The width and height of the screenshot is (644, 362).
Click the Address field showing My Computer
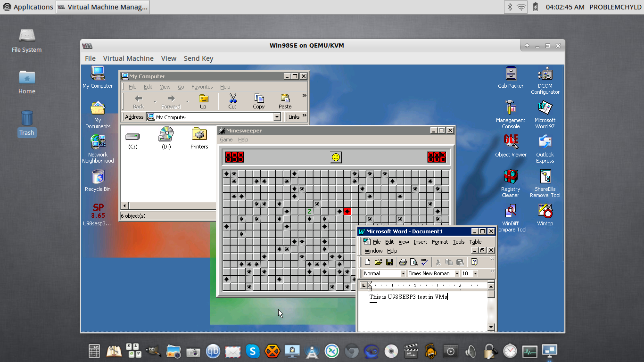pyautogui.click(x=214, y=117)
